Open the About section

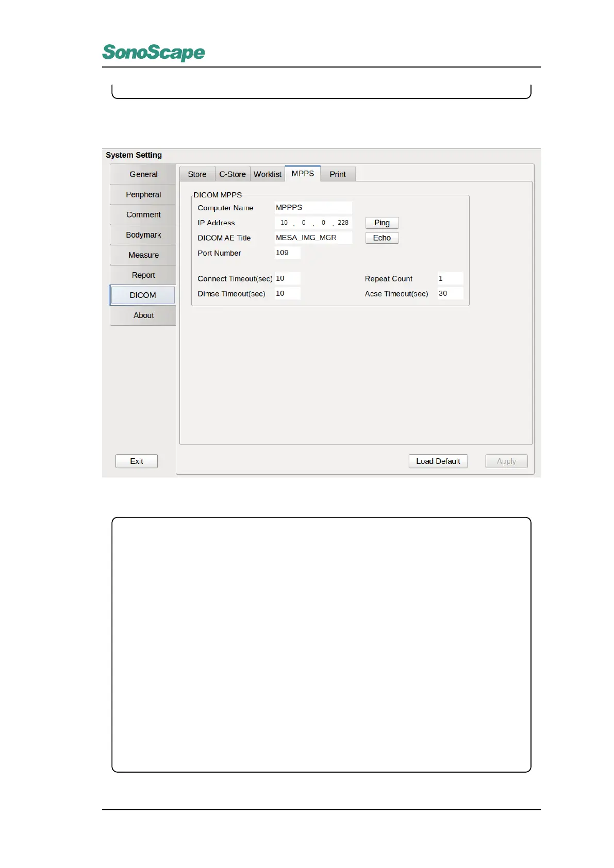(x=143, y=315)
